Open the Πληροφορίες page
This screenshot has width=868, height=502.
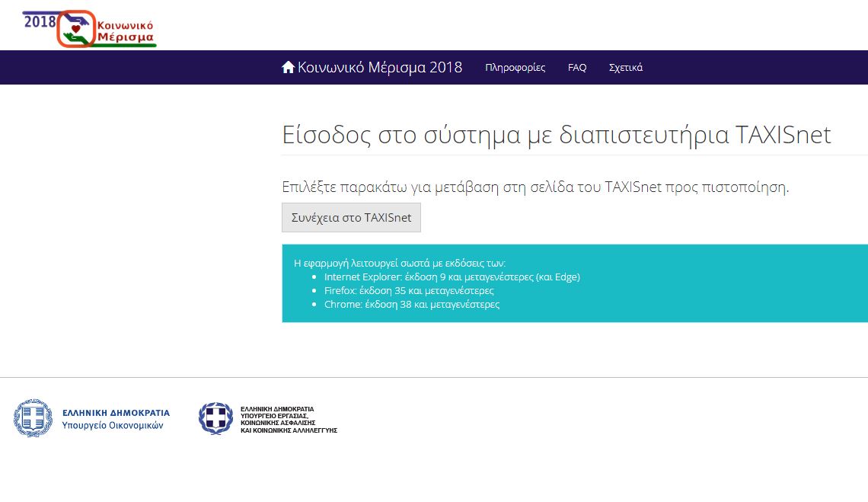tap(515, 68)
